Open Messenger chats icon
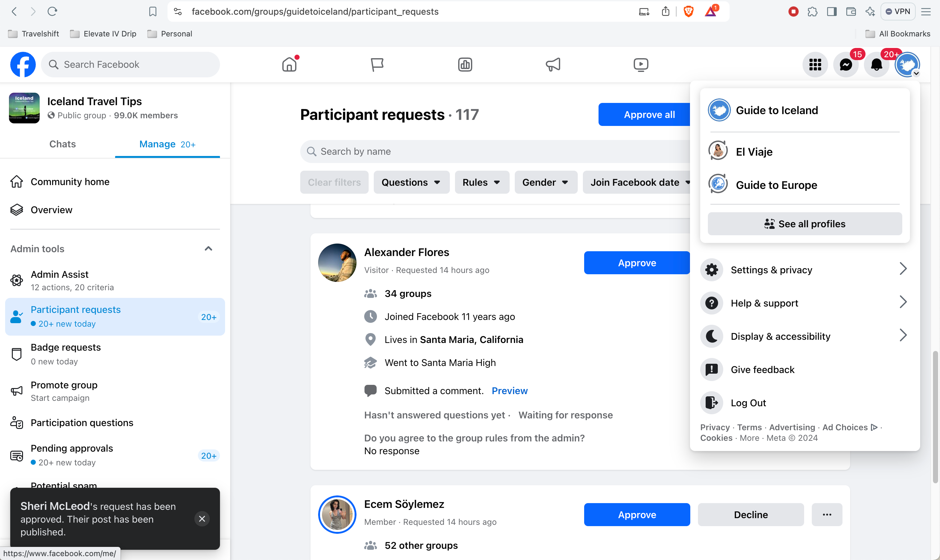Screen dimensions: 940x560 pos(846,65)
